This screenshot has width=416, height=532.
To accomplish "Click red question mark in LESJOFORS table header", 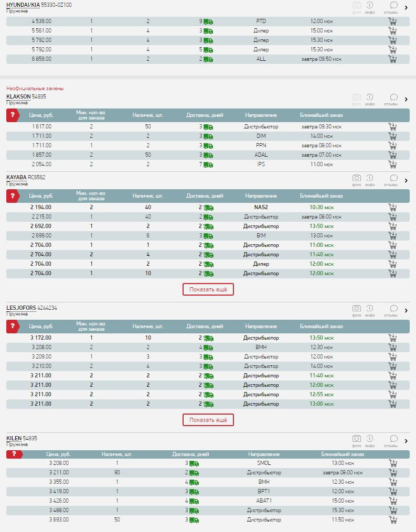I will coord(13,327).
